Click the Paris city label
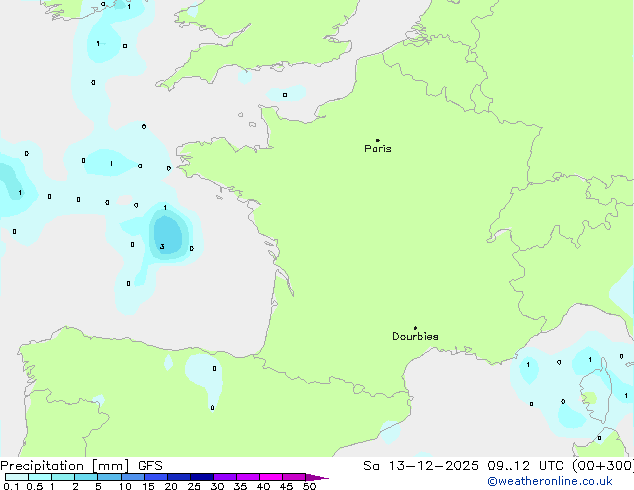Image resolution: width=634 pixels, height=490 pixels. (x=378, y=149)
